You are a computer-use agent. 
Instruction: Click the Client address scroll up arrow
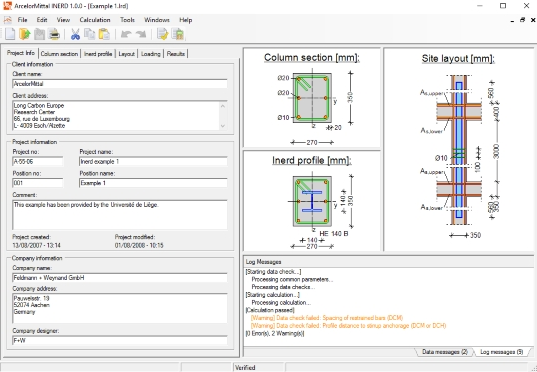pos(223,106)
